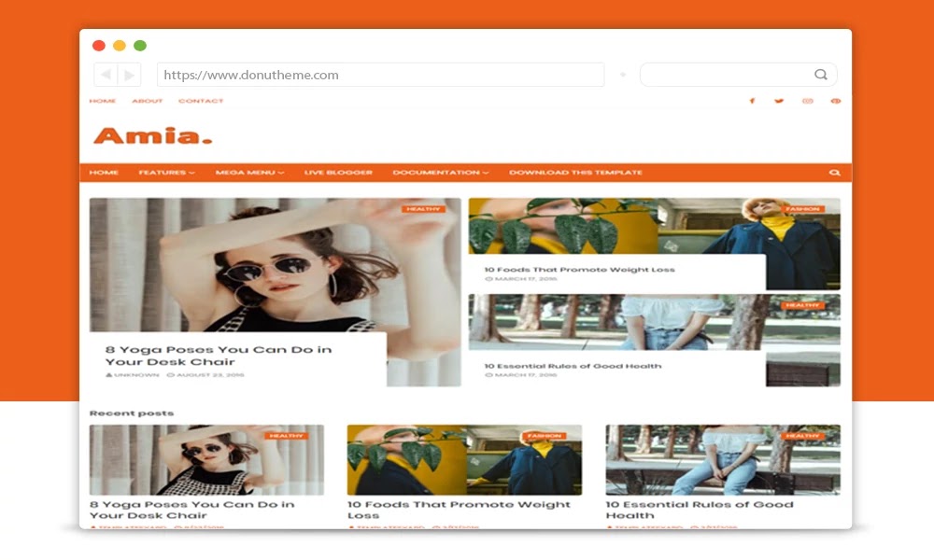Click MARCH date under featured 10 Foods post
Screen dimensions: 934x560
pyautogui.click(x=521, y=279)
